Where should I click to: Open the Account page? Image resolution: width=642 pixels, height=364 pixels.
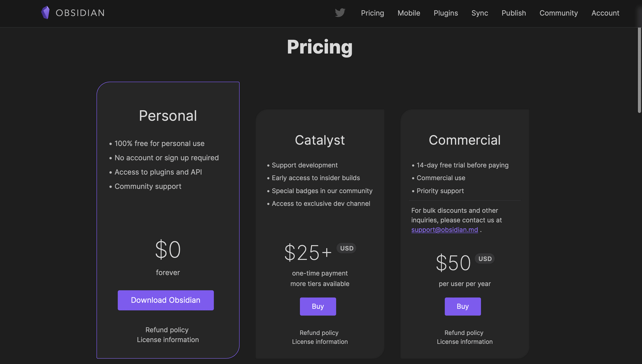[x=605, y=13]
